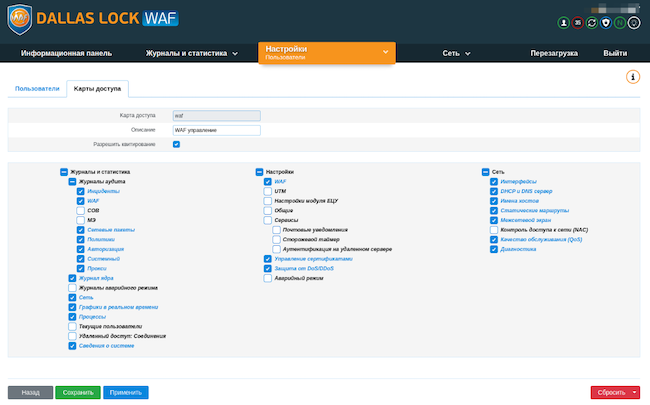Click the green sync arrows status icon
The width and height of the screenshot is (650, 405).
tap(592, 23)
